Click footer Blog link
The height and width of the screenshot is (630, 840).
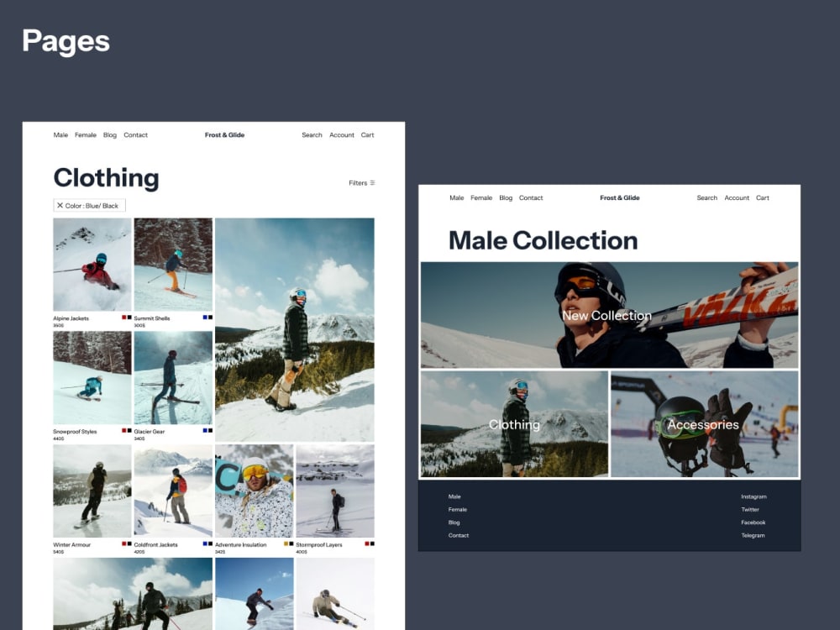click(x=454, y=522)
